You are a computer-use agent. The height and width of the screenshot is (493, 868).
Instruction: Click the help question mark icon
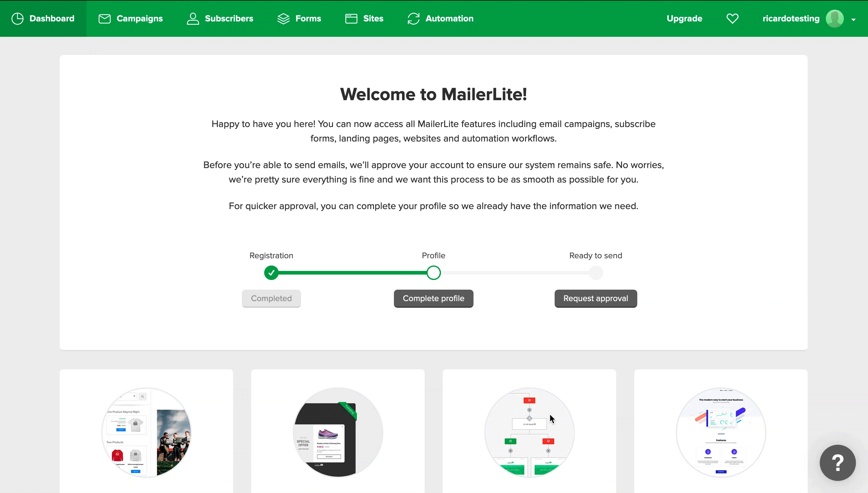pos(838,463)
